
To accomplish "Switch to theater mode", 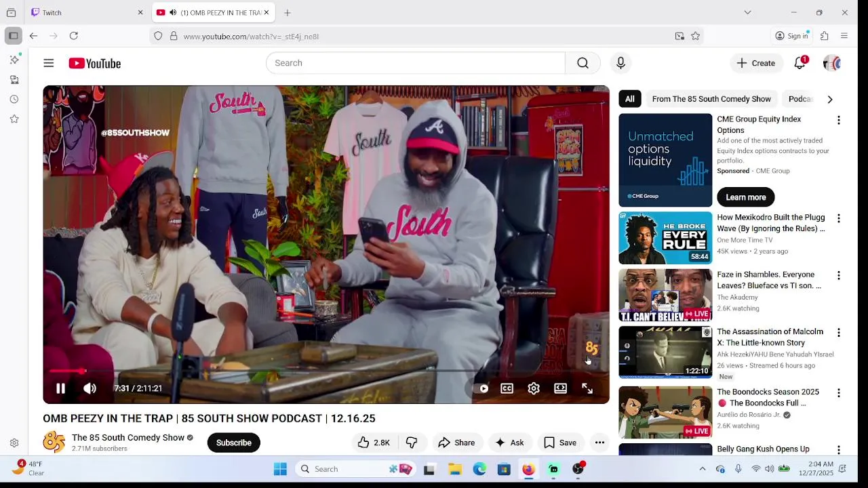I will click(560, 388).
